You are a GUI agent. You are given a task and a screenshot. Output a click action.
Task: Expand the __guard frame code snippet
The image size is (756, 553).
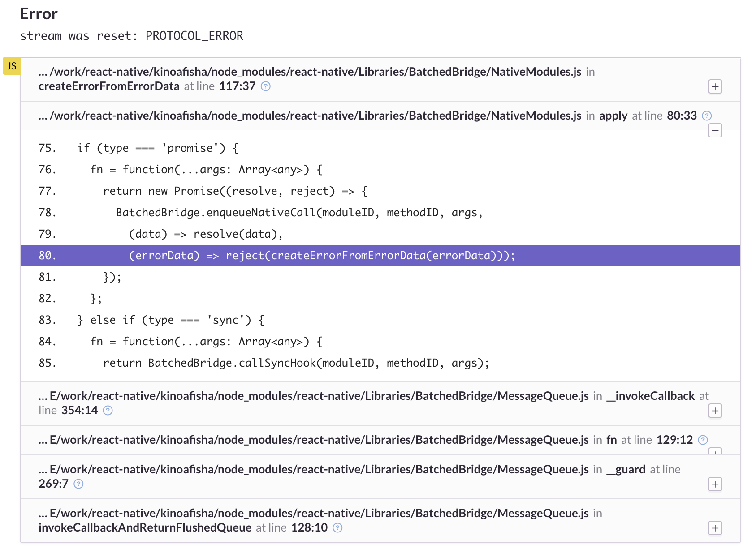pyautogui.click(x=715, y=484)
